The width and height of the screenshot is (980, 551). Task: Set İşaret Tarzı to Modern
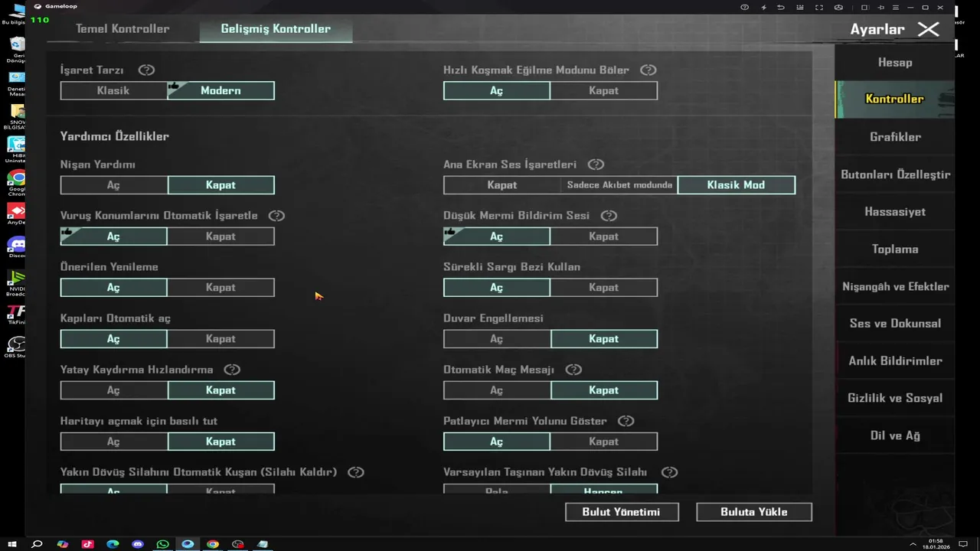coord(220,90)
